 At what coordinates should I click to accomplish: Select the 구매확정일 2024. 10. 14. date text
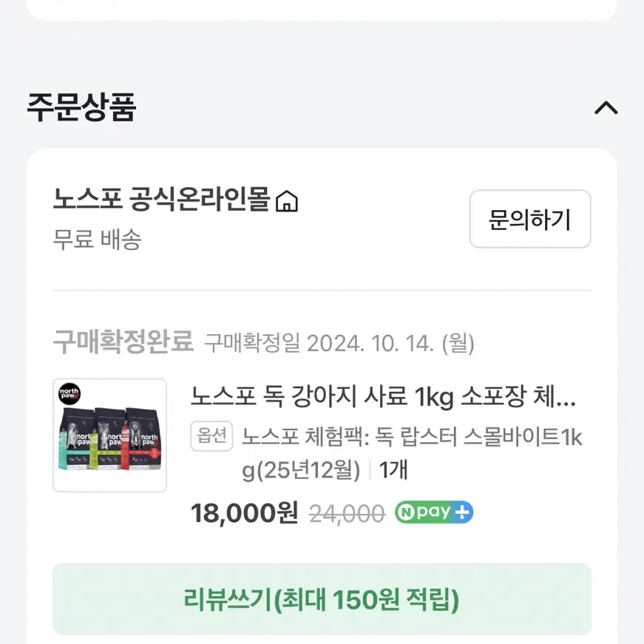click(x=339, y=344)
